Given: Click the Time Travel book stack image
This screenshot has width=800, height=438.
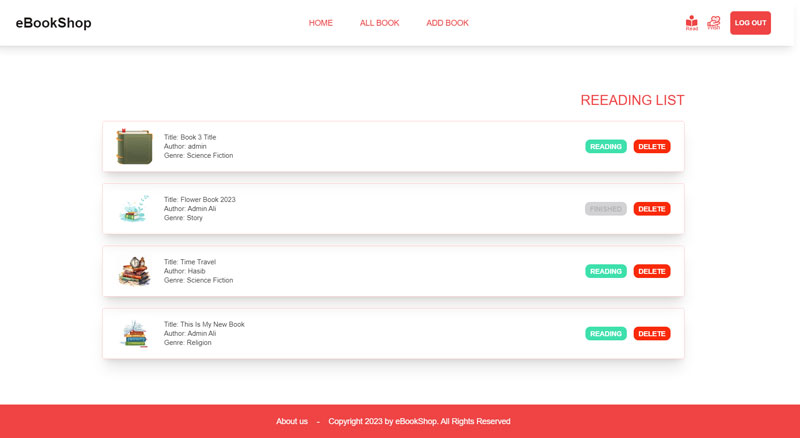Looking at the screenshot, I should 134,271.
